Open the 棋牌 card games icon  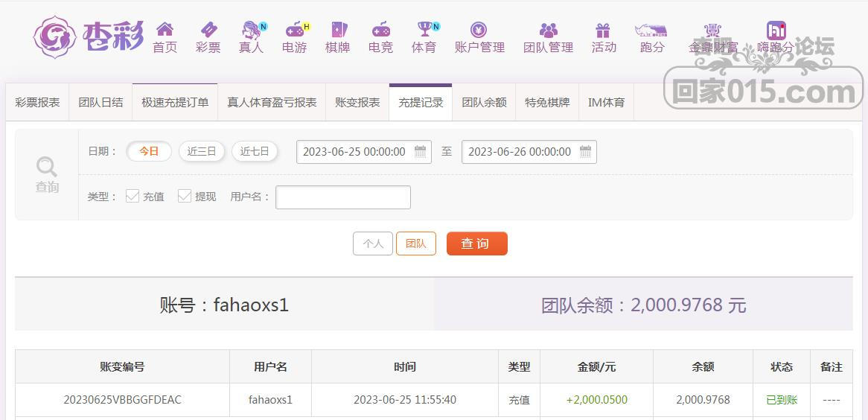[x=338, y=29]
